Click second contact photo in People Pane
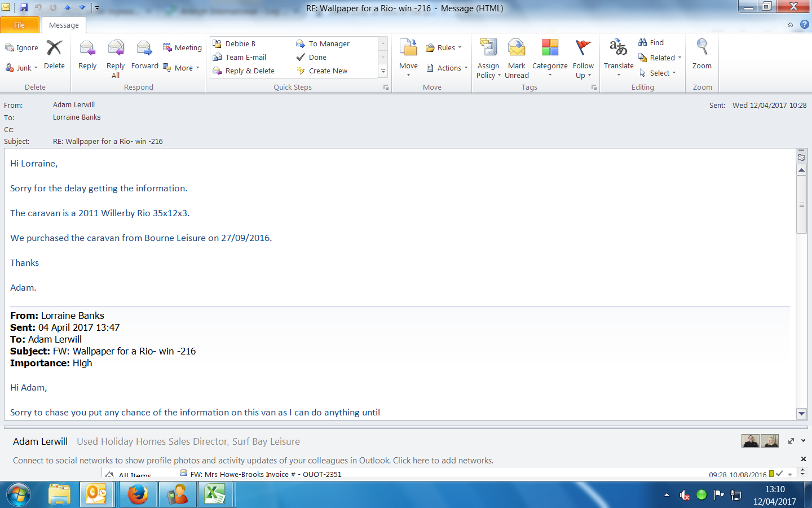This screenshot has height=508, width=812. (770, 441)
